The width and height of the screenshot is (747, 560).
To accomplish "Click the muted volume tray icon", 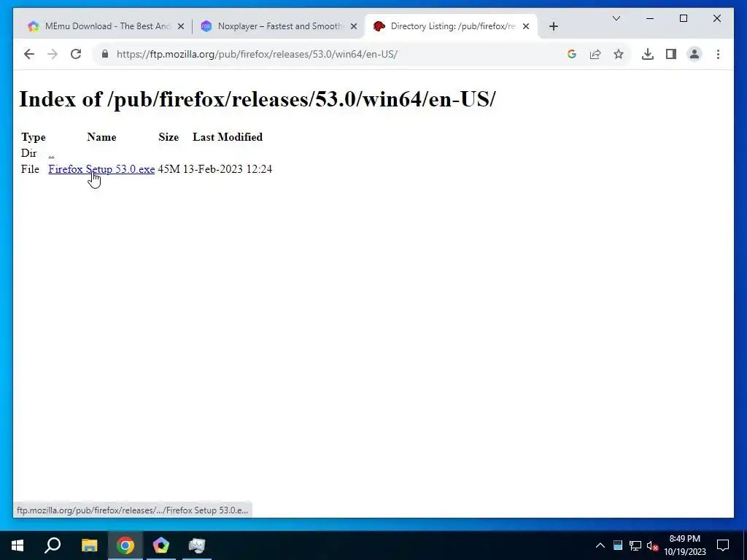I will pyautogui.click(x=652, y=545).
